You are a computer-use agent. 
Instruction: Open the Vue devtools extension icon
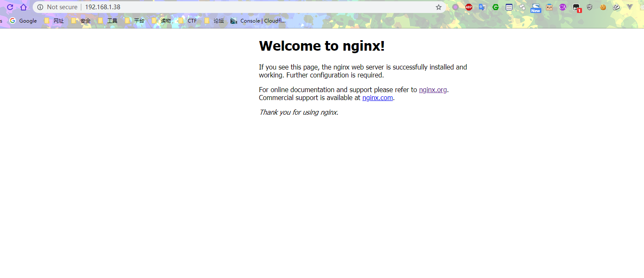(630, 7)
